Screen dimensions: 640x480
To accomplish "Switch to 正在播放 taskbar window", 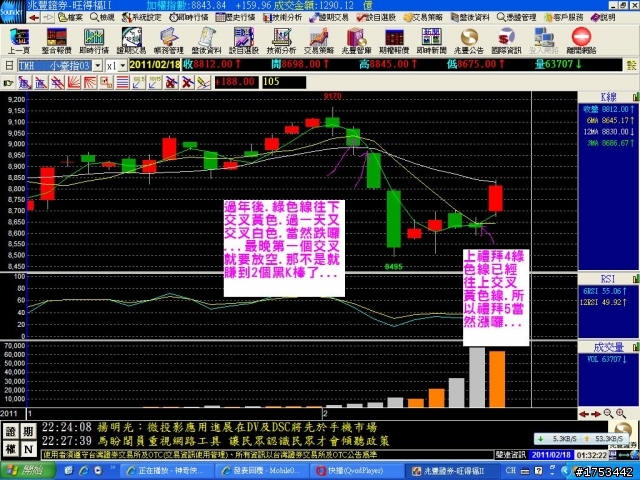I will tap(167, 470).
